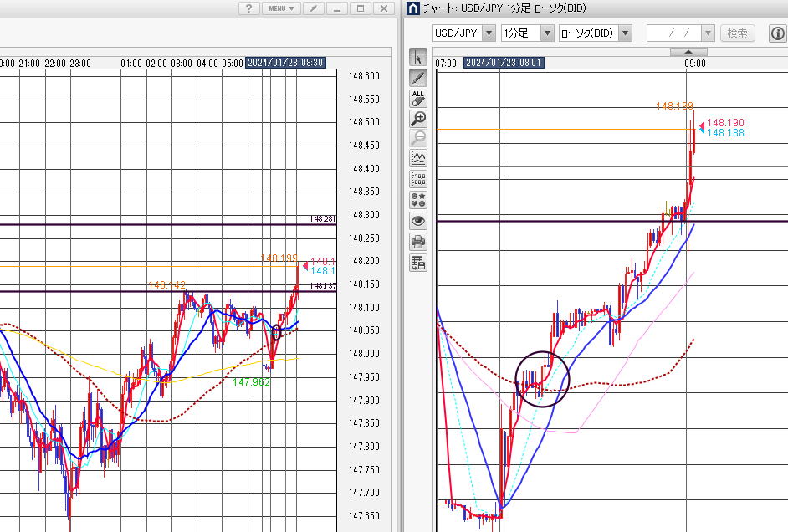Screen dimensions: 788x532
Task: Click the erase ALL drawings icon
Action: click(x=418, y=98)
